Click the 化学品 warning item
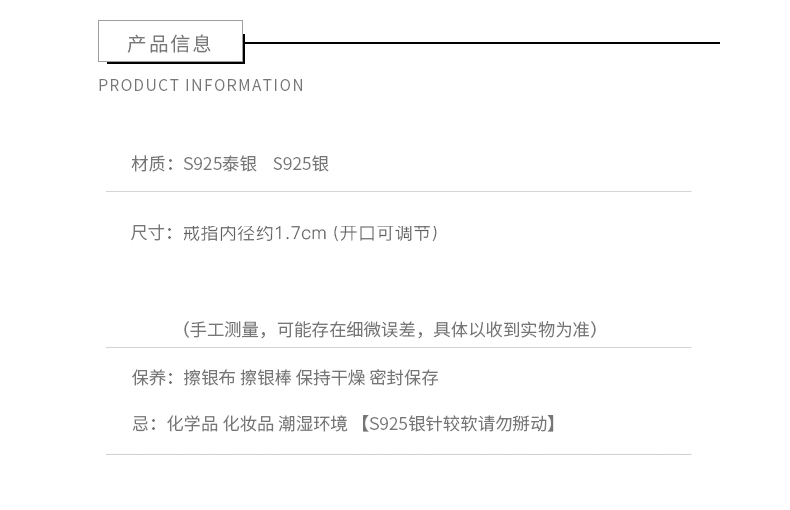 point(191,424)
